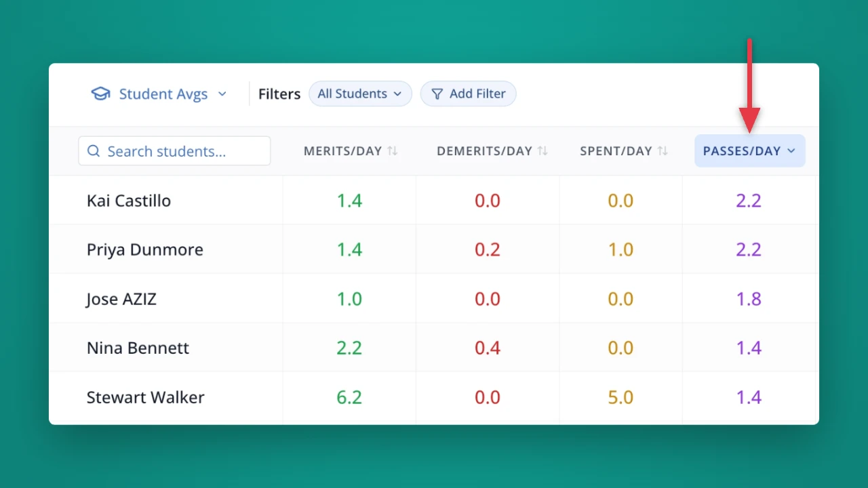Screen dimensions: 868x488
Task: Click the Add Filter button
Action: [x=469, y=94]
